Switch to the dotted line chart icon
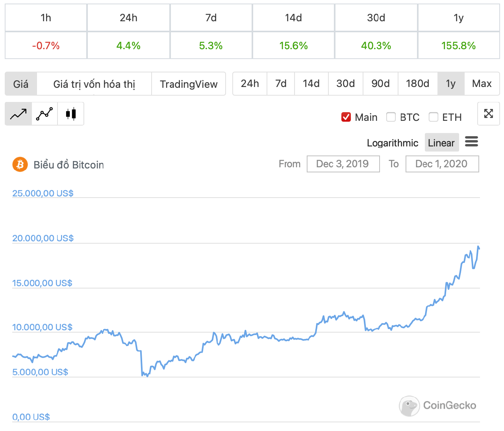The width and height of the screenshot is (504, 431). click(44, 114)
